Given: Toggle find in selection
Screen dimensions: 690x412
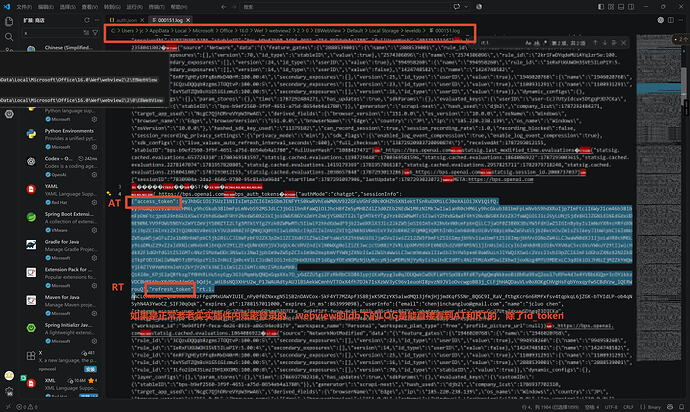Looking at the screenshot, I should pos(614,43).
